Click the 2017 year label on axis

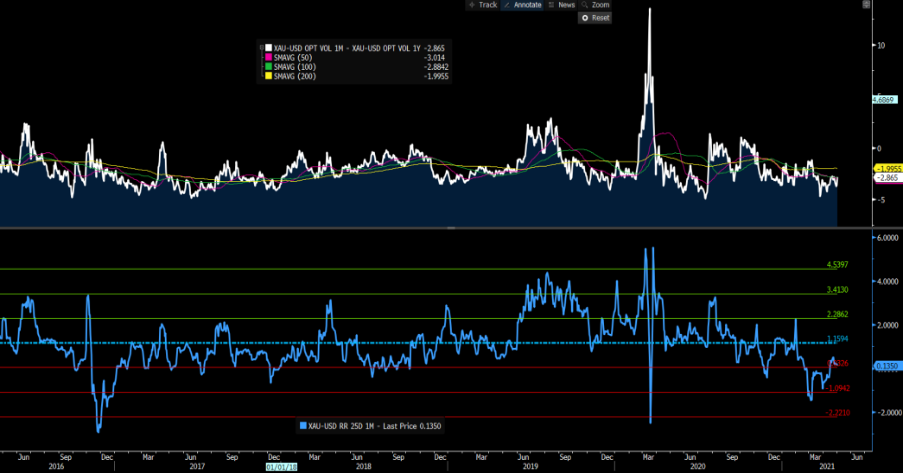[x=197, y=466]
